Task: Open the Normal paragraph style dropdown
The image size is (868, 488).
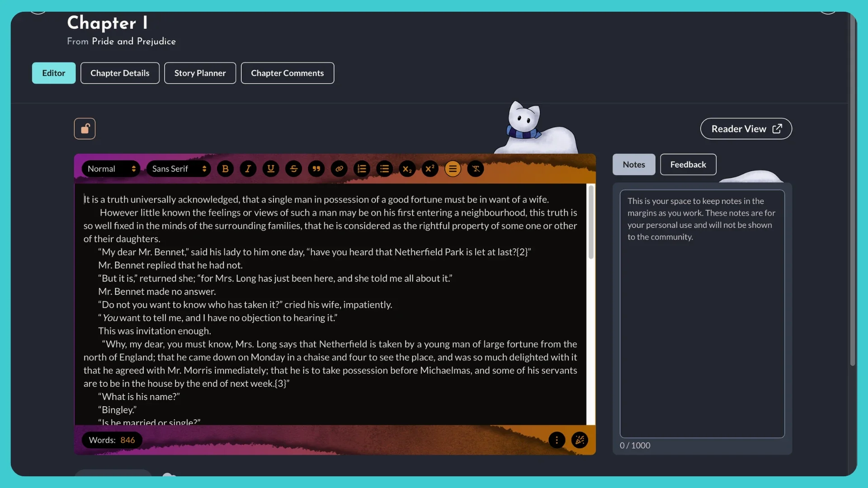Action: (111, 169)
